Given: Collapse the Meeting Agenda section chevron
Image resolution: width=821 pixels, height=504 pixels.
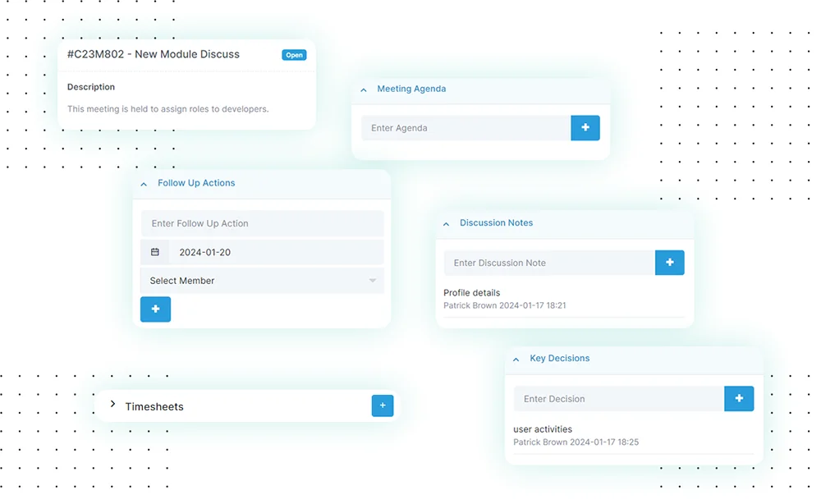Looking at the screenshot, I should coord(364,89).
